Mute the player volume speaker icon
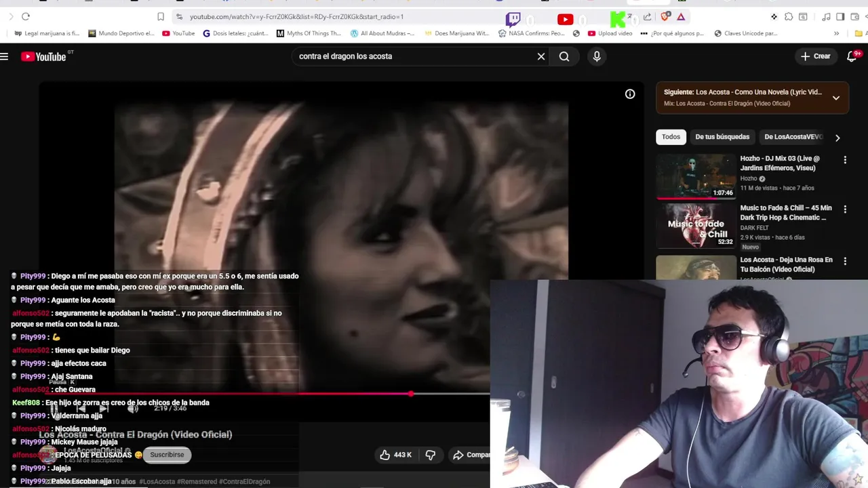This screenshot has width=868, height=488. point(133,408)
